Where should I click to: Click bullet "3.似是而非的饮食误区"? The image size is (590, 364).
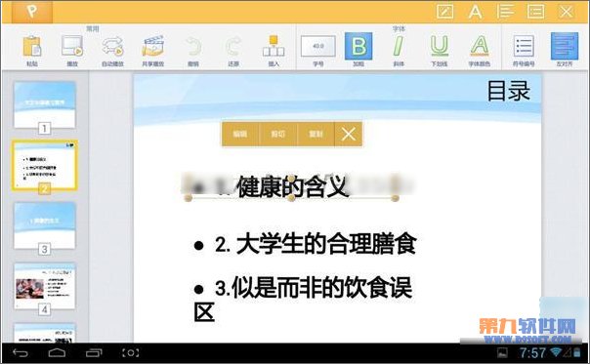pos(303,299)
